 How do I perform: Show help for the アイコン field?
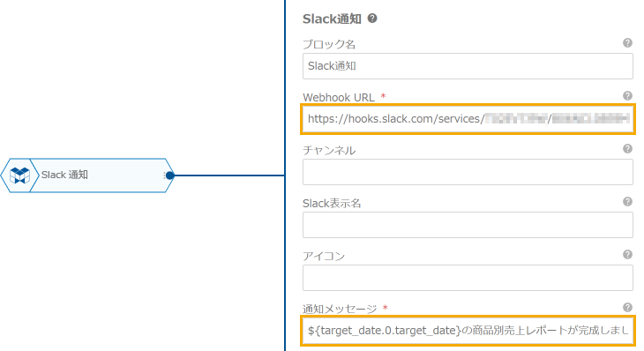click(x=627, y=255)
